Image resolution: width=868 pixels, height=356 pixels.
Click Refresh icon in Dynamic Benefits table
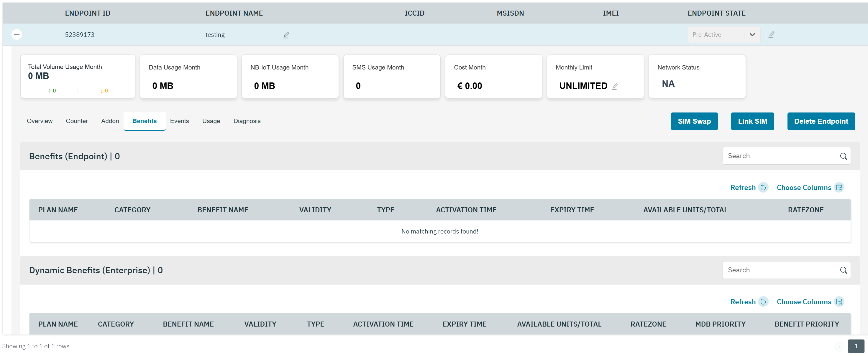[763, 302]
